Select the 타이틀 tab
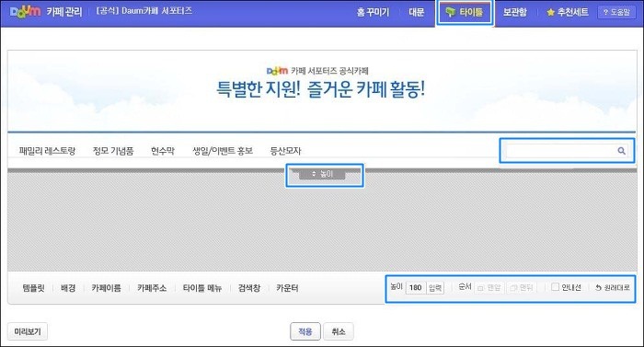This screenshot has width=644, height=347. (464, 12)
